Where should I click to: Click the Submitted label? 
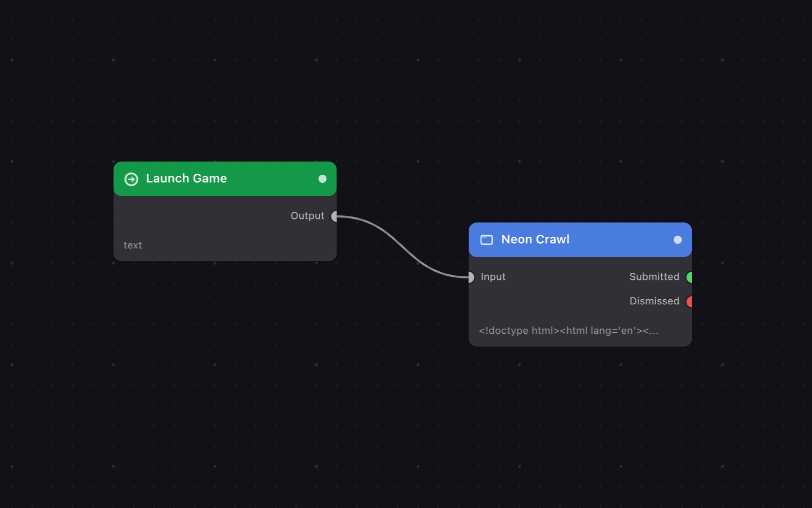coord(654,277)
